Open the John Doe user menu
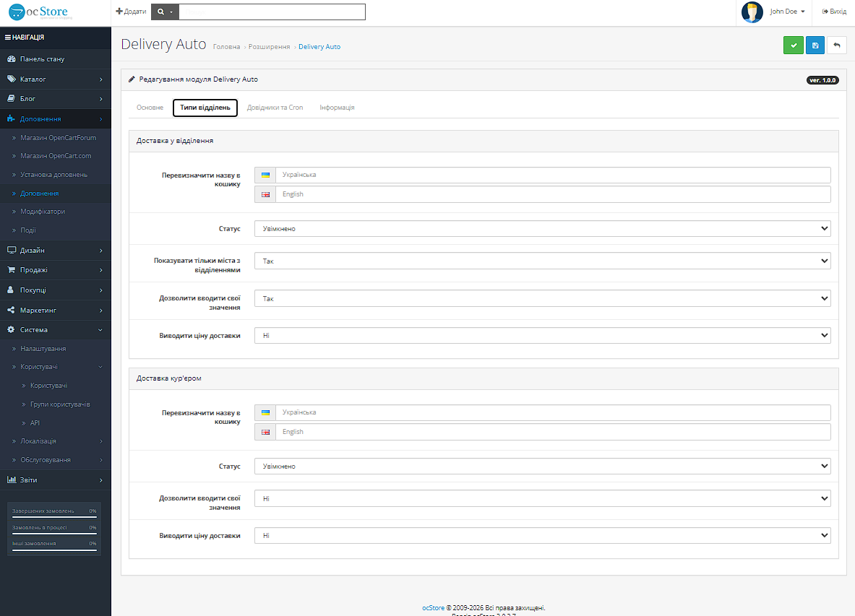The height and width of the screenshot is (616, 855). 787,12
